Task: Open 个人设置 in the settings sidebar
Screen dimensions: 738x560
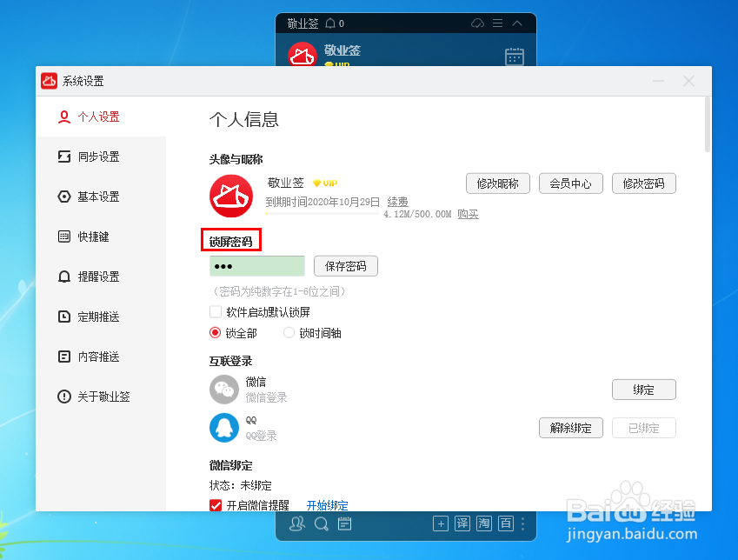Action: 101,117
